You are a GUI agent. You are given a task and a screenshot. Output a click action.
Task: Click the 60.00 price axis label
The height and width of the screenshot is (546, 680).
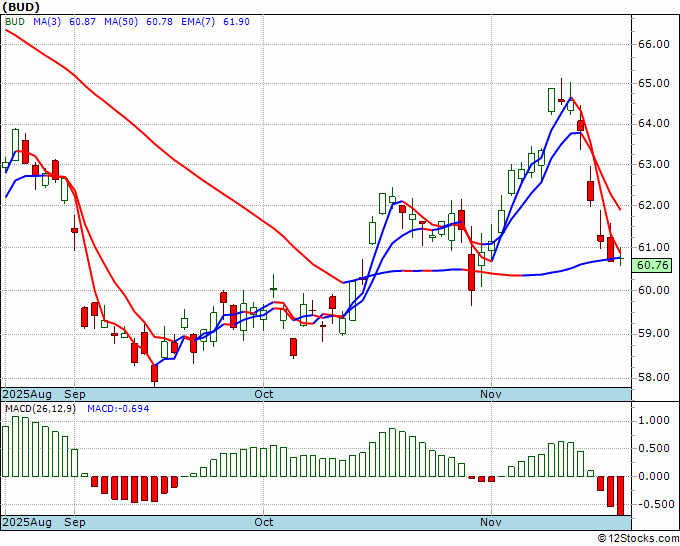[654, 290]
